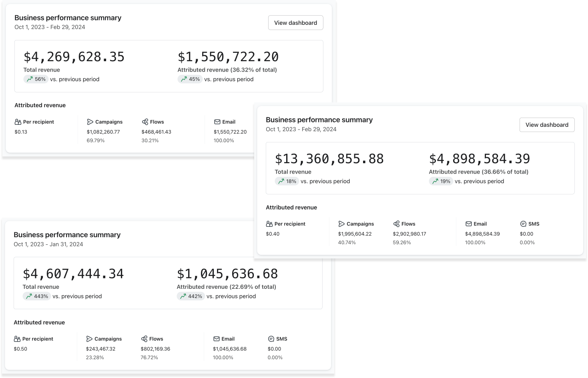The image size is (588, 378).
Task: Click the Campaigns icon above $1,995,604.22
Action: 341,224
